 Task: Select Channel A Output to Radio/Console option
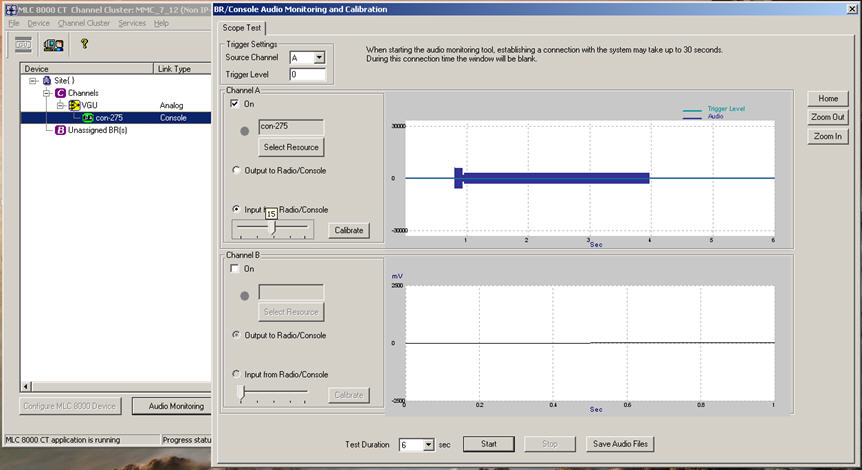(x=236, y=170)
